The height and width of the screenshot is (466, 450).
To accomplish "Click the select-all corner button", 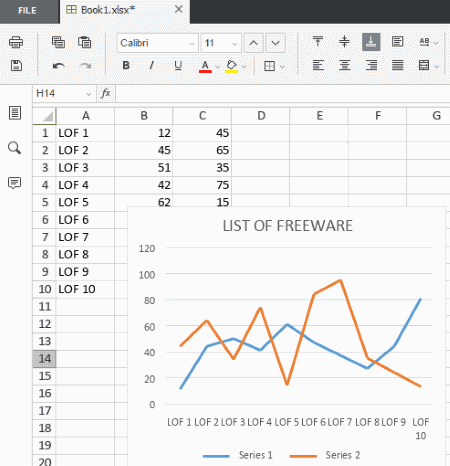I will [44, 116].
